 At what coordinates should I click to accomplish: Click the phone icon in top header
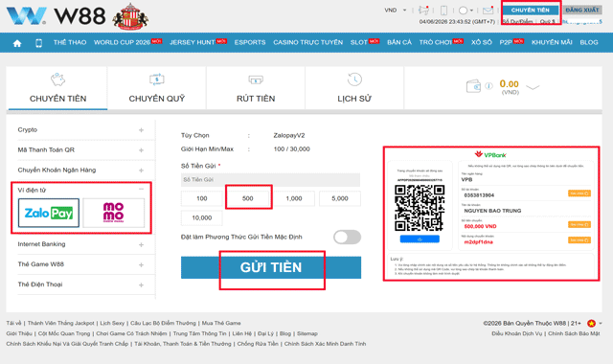click(443, 11)
